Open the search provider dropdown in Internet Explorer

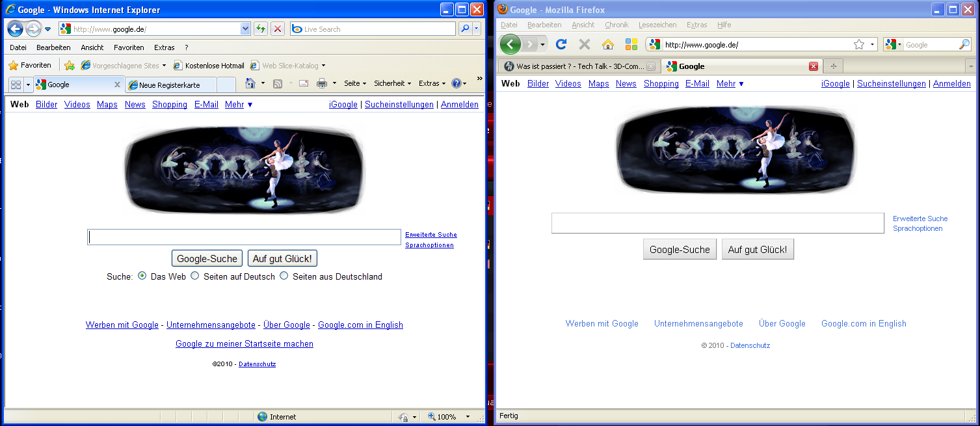tap(476, 29)
